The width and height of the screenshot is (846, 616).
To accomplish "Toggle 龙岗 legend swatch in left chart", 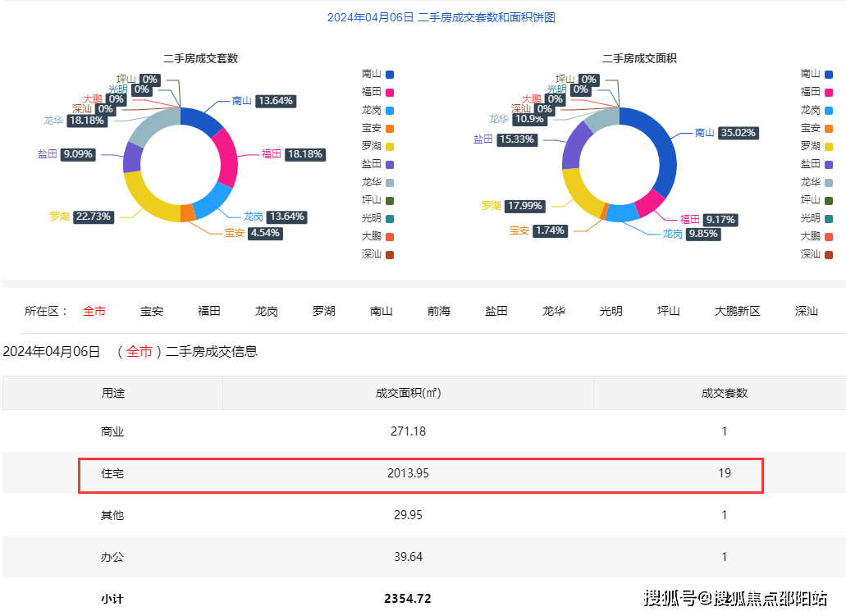I will [x=390, y=111].
